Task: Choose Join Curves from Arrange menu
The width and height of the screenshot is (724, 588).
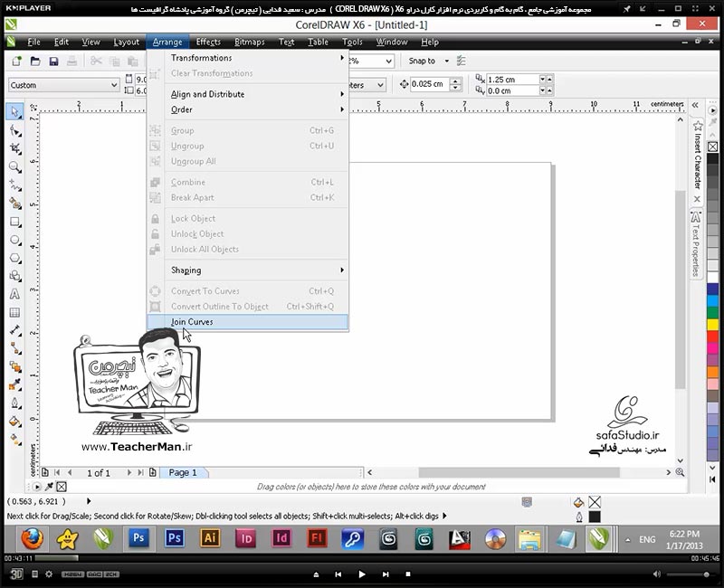Action: 247,322
